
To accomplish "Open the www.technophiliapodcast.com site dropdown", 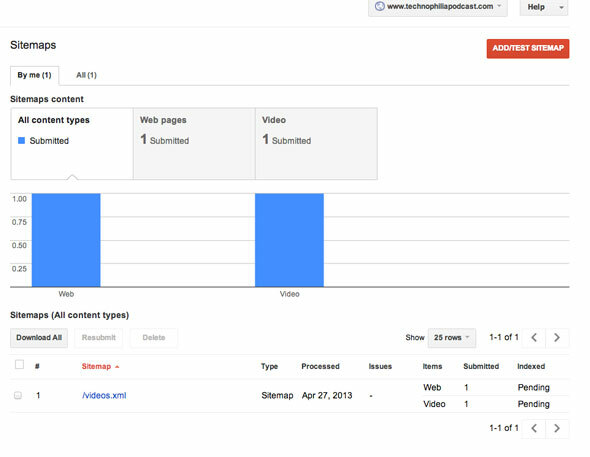I will pyautogui.click(x=438, y=7).
